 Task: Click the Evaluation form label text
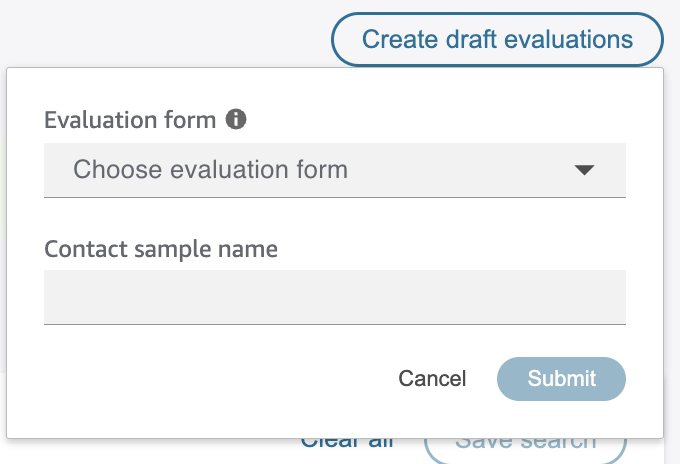[x=130, y=120]
